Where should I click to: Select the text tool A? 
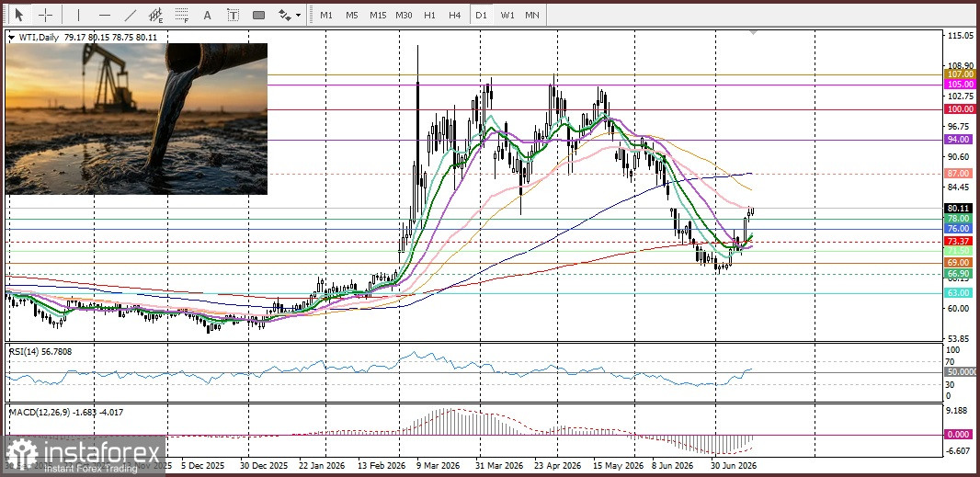pos(208,15)
